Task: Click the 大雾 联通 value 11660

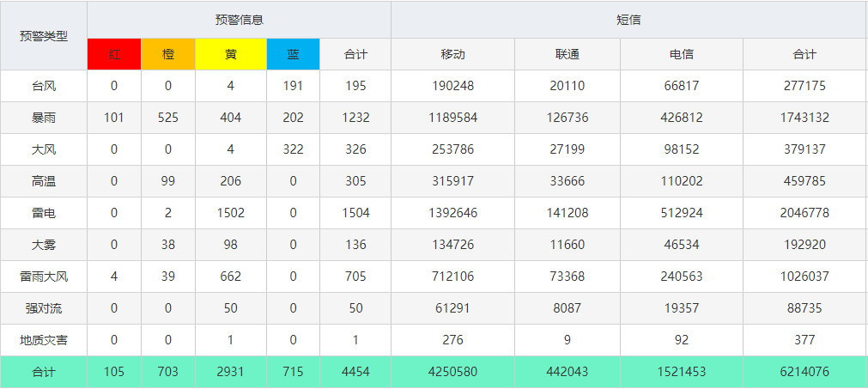Action: 568,245
